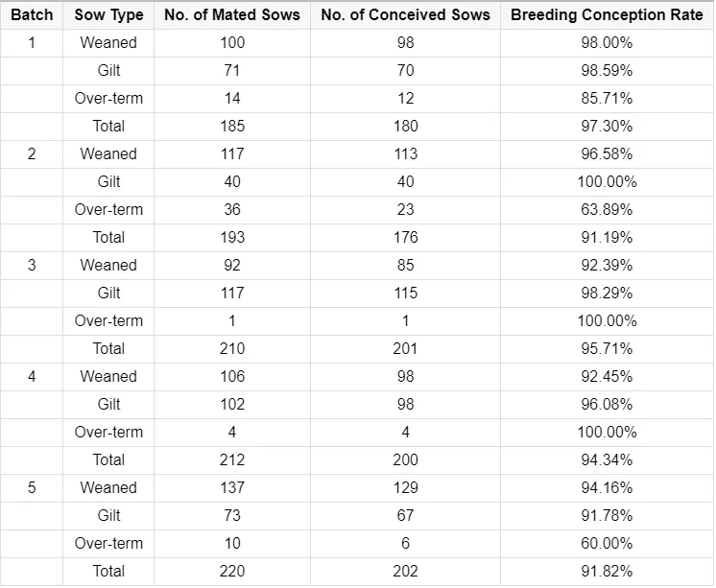Select the Sow Type column header
This screenshot has width=716, height=588.
click(108, 15)
